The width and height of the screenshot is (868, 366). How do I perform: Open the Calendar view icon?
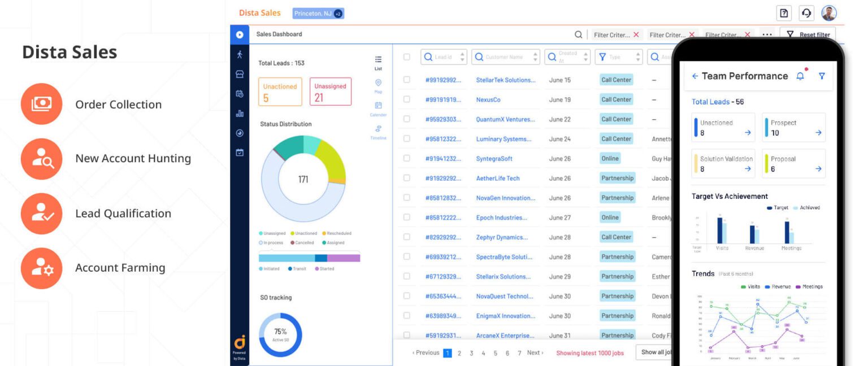click(378, 106)
